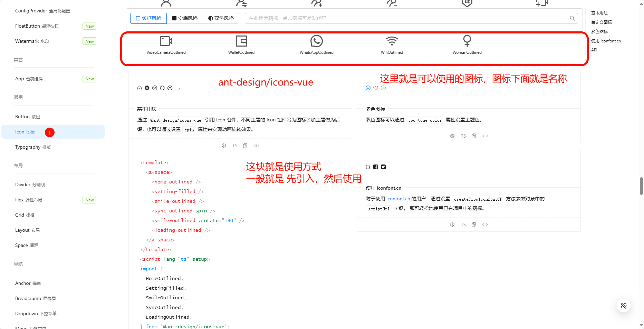Click the search magnifier in the icon search bar
The width and height of the screenshot is (644, 329).
pos(572,18)
